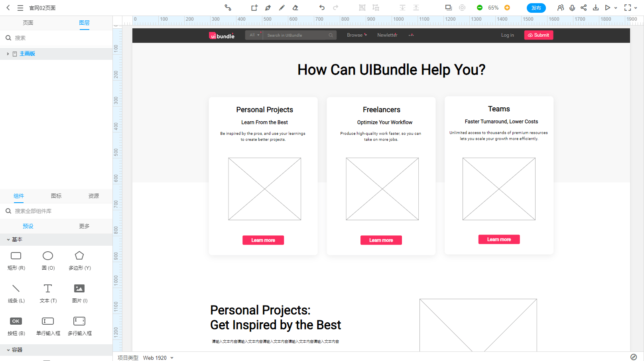This screenshot has width=644, height=361.
Task: Select the Pencil tool
Action: point(282,8)
